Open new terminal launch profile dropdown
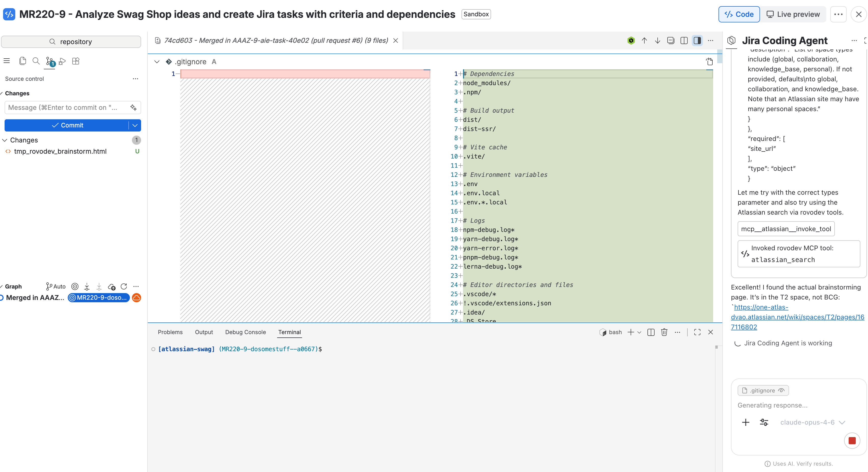Screen dimensions: 868x472 tap(639, 332)
